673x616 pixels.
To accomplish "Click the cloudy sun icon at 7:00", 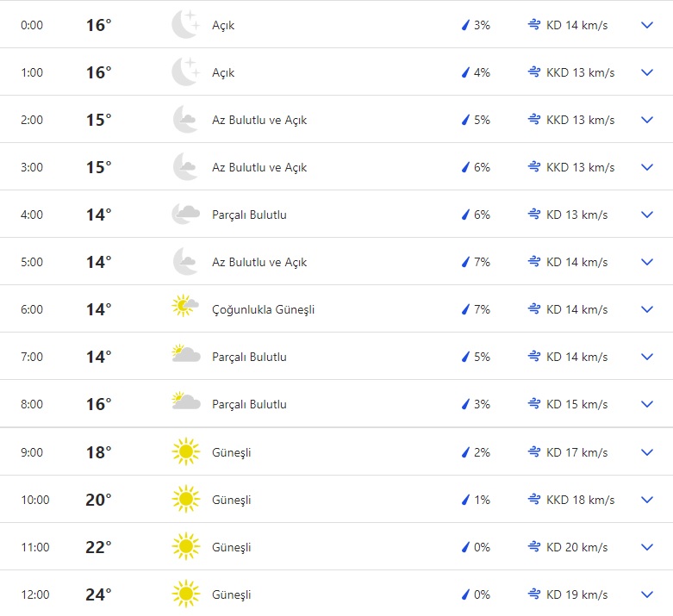I will [185, 357].
